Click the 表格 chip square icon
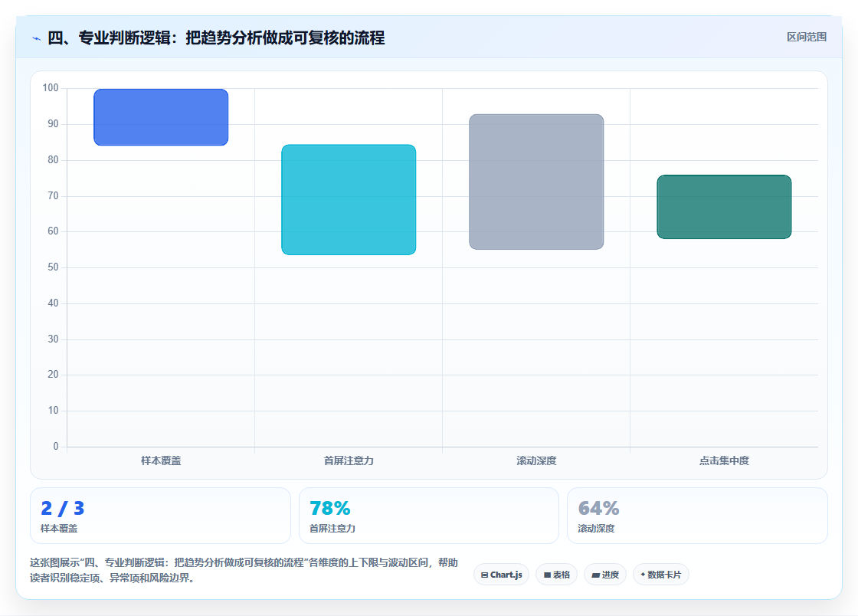The width and height of the screenshot is (858, 616). tap(547, 575)
